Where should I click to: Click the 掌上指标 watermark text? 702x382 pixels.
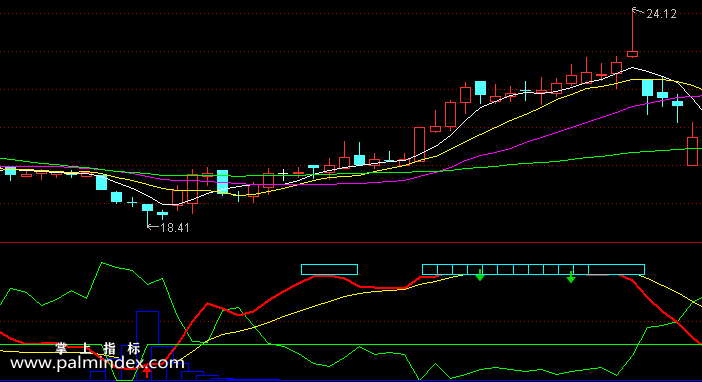click(98, 348)
